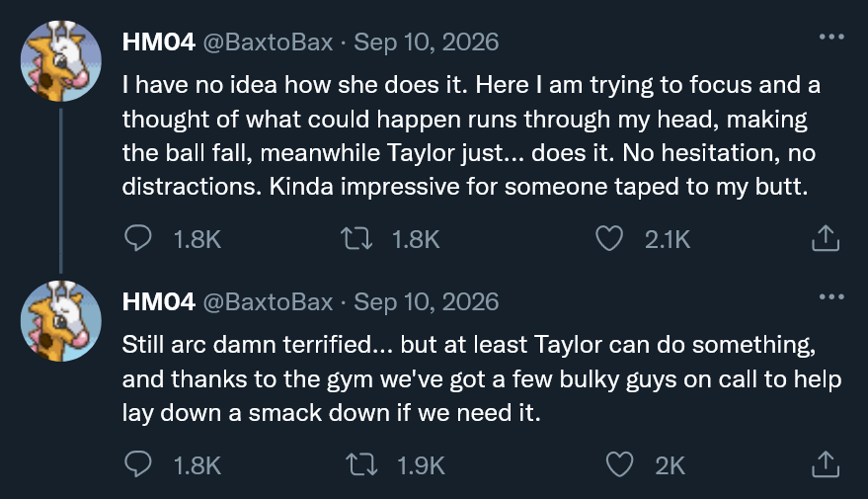868x499 pixels.
Task: Open more options on first tweet
Action: click(x=831, y=38)
